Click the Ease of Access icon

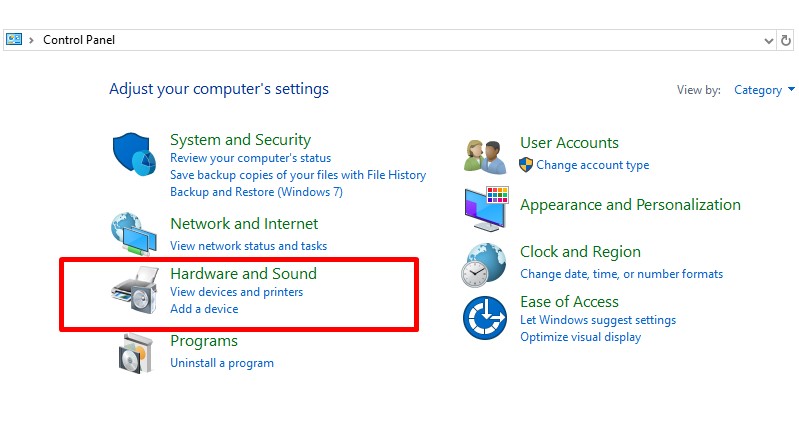coord(485,318)
